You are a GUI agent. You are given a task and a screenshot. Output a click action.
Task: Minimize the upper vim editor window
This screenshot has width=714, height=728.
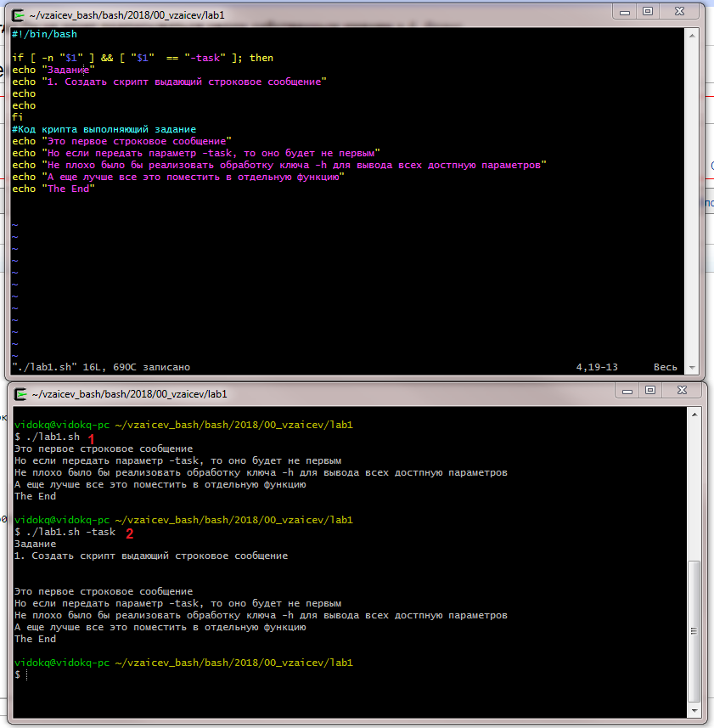[625, 12]
